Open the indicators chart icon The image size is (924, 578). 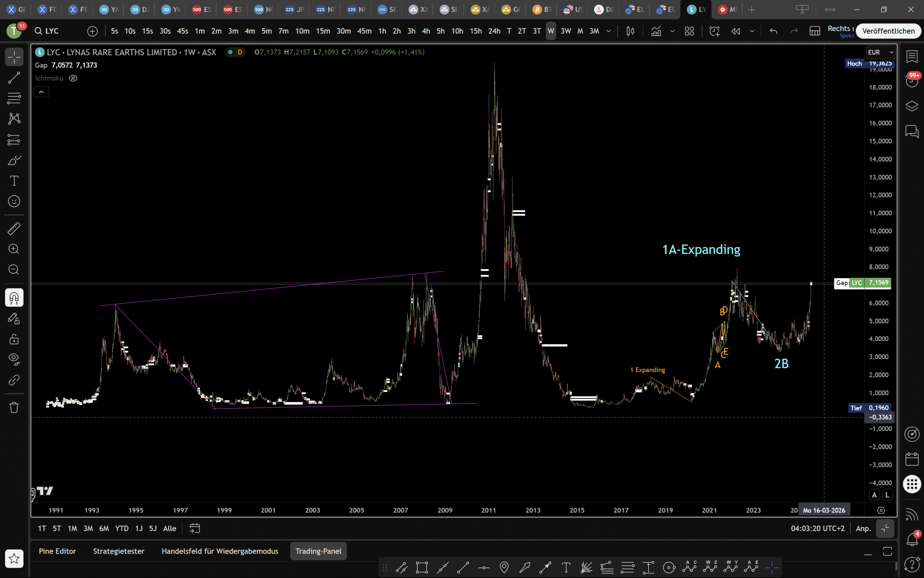pos(656,31)
